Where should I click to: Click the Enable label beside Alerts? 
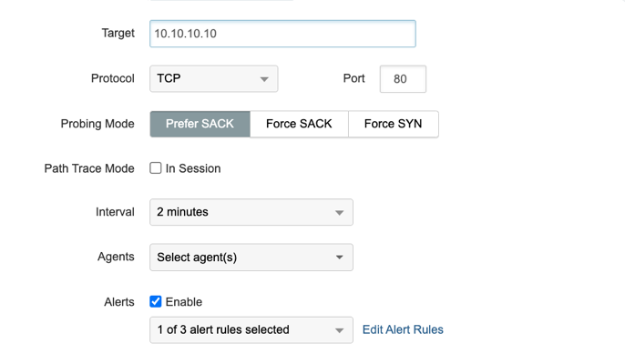(184, 302)
